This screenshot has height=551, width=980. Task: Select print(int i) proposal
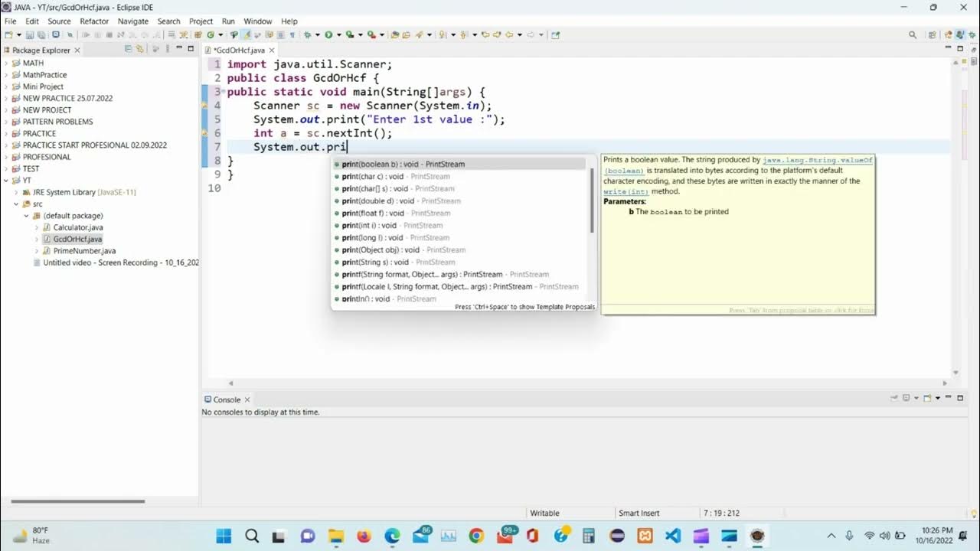(x=459, y=225)
